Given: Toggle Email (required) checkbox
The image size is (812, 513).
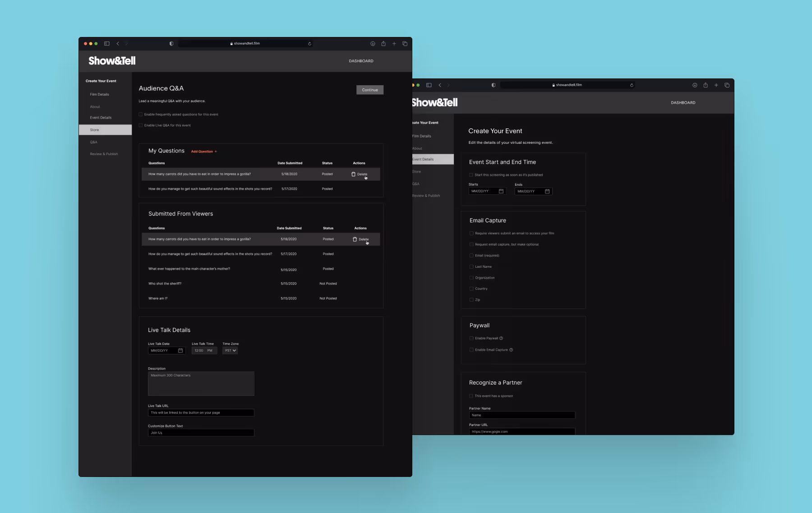Looking at the screenshot, I should (x=471, y=256).
